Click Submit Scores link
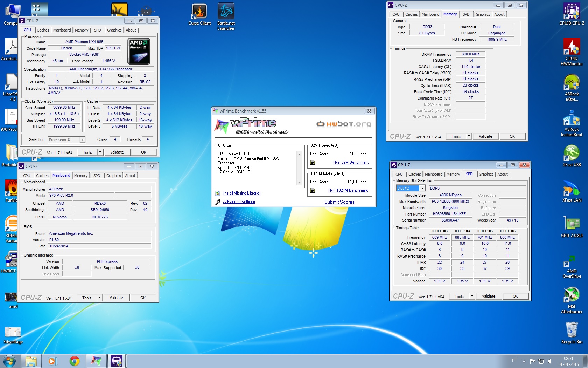Screen dimensions: 588x368 click(339, 202)
